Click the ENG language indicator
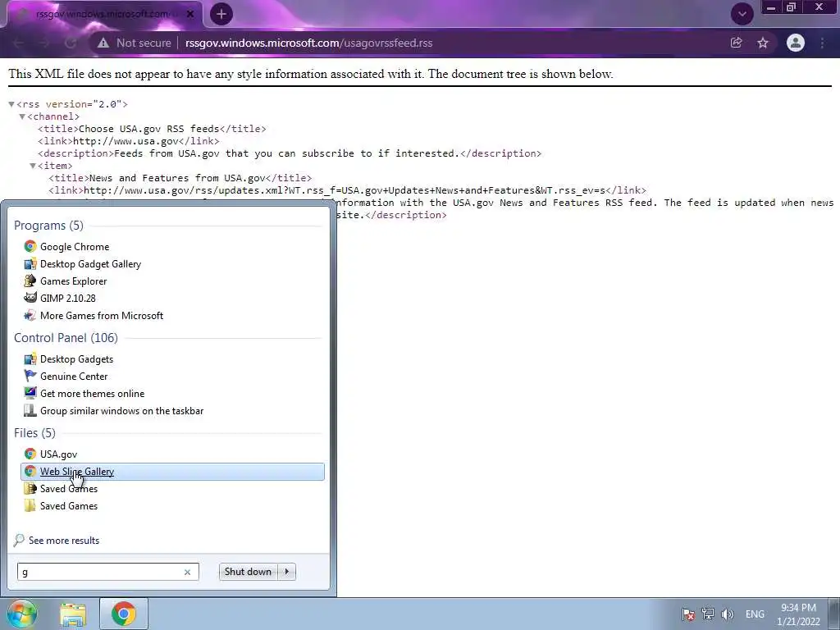 pos(755,614)
